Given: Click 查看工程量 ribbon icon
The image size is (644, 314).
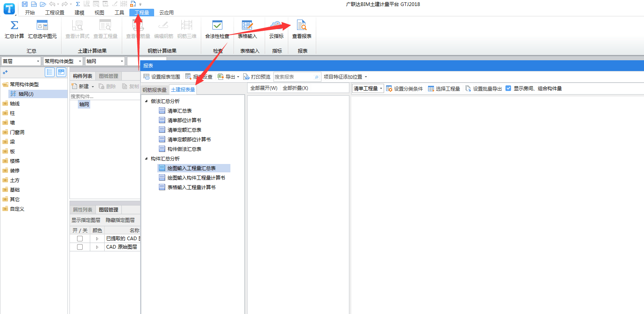Looking at the screenshot, I should [x=105, y=30].
